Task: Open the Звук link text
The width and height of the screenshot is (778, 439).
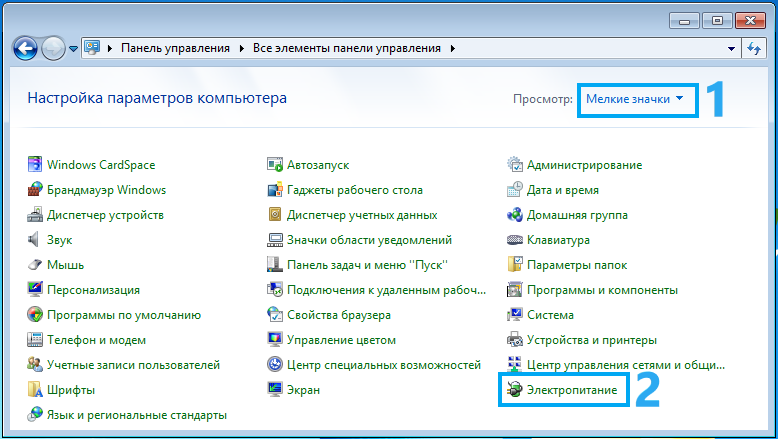Action: pos(60,240)
